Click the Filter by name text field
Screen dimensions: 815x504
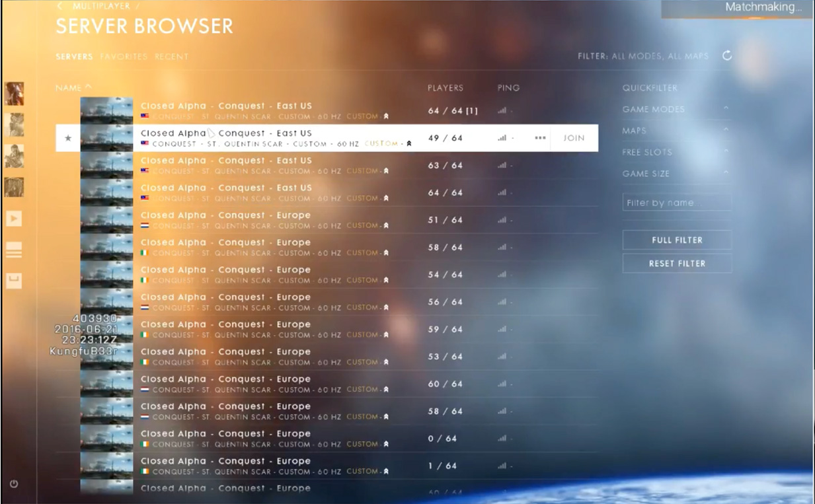pos(677,203)
